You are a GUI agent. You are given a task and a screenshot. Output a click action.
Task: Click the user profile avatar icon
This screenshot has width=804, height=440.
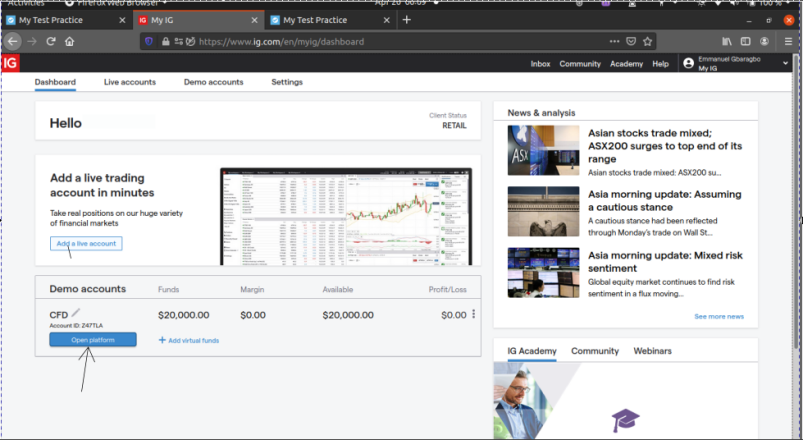689,63
